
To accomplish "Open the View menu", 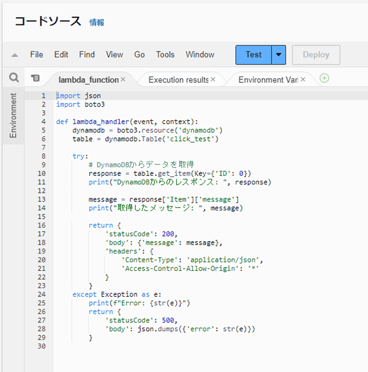I will point(114,55).
